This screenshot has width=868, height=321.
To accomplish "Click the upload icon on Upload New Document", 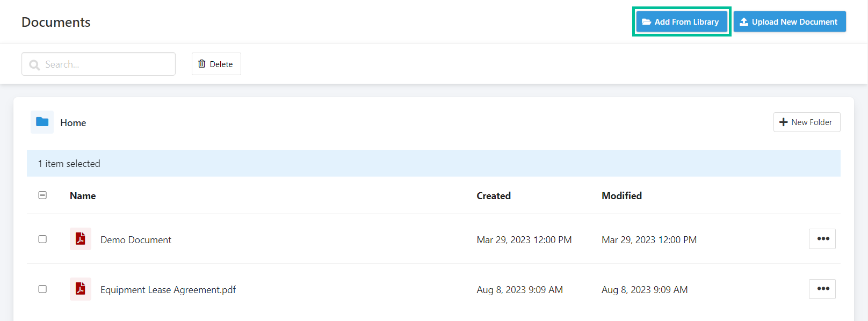I will (x=744, y=21).
